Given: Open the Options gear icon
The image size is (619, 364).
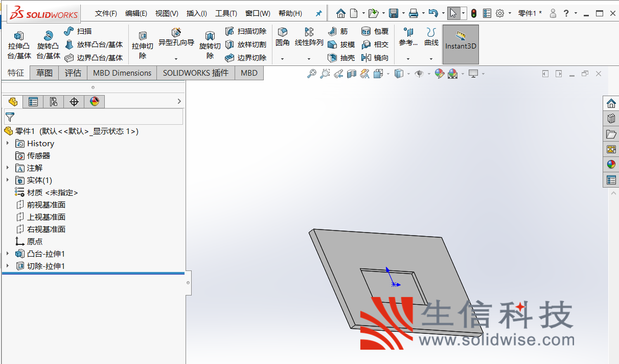Looking at the screenshot, I should point(500,13).
